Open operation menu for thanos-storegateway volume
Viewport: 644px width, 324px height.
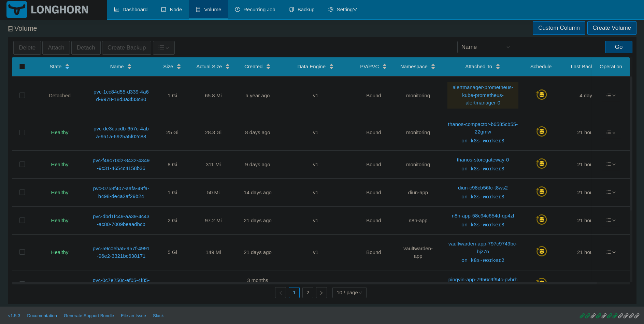click(x=611, y=165)
